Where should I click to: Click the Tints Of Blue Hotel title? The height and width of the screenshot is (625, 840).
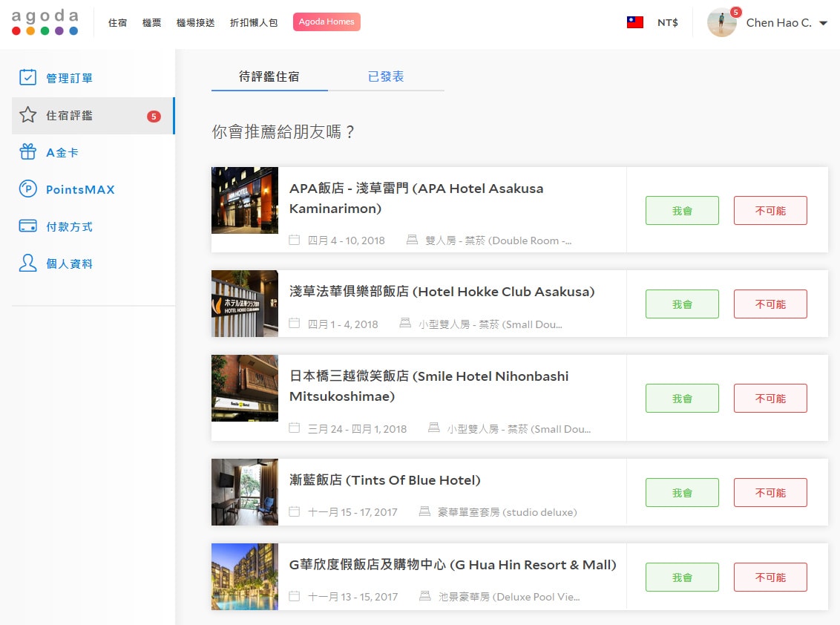(384, 480)
